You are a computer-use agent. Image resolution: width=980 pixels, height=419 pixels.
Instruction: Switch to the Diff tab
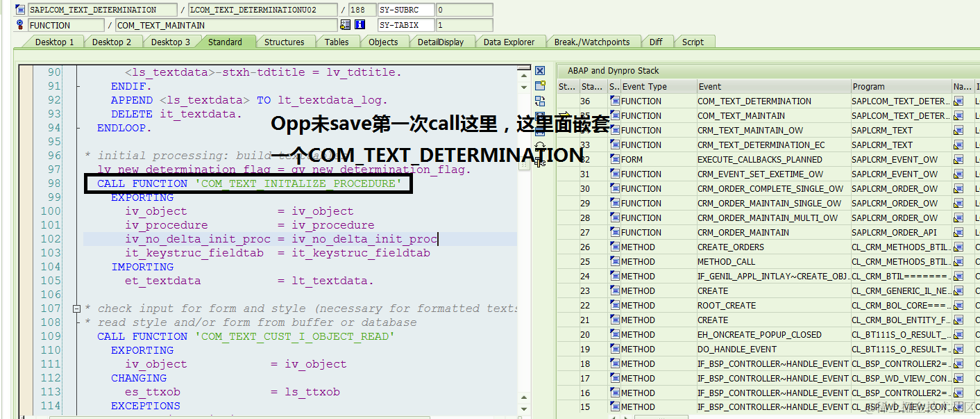tap(656, 42)
